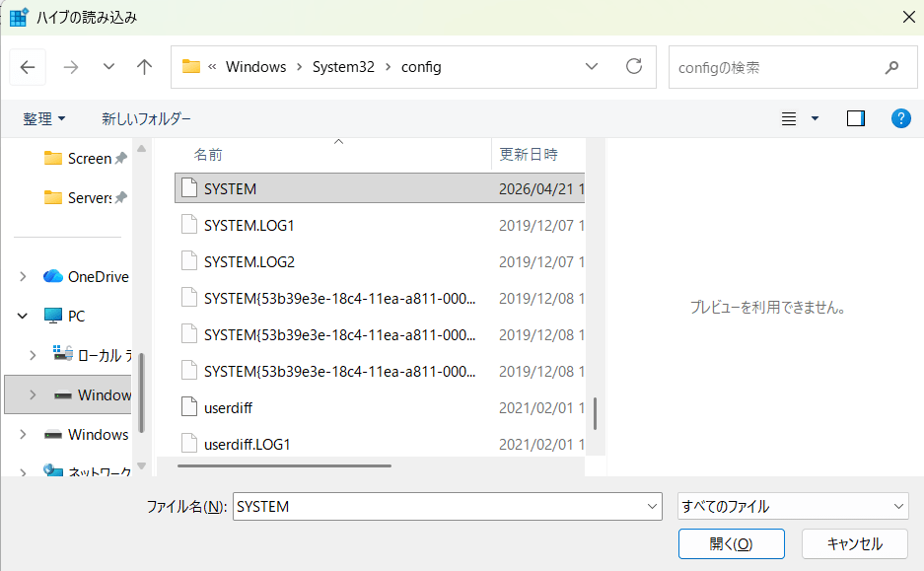This screenshot has width=924, height=571.
Task: Click the OneDrive cloud icon in the sidebar
Action: click(54, 276)
